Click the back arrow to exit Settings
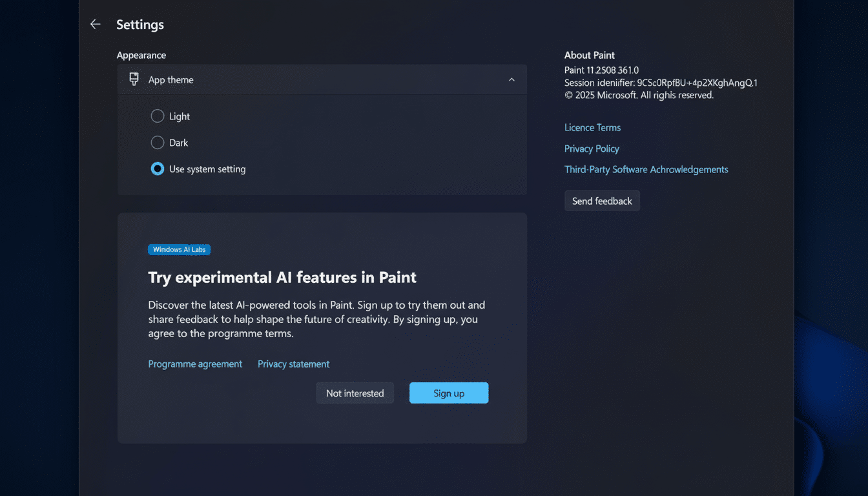Screen dimensions: 868x496 [95, 24]
